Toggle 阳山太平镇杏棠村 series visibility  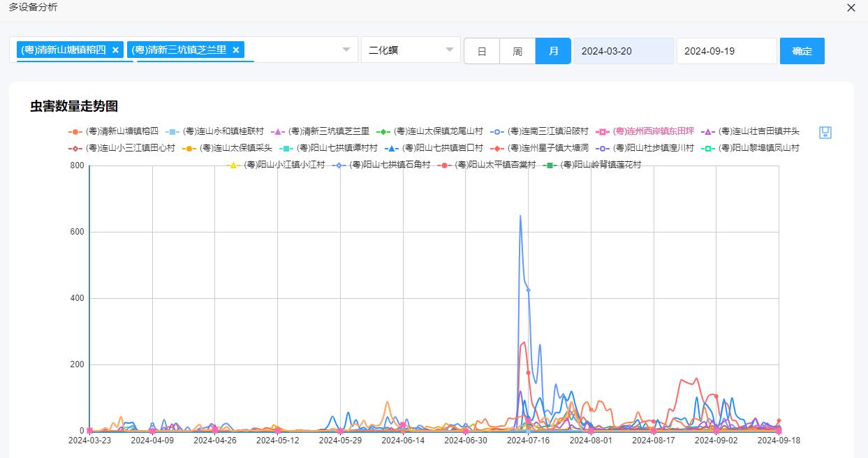pyautogui.click(x=494, y=165)
